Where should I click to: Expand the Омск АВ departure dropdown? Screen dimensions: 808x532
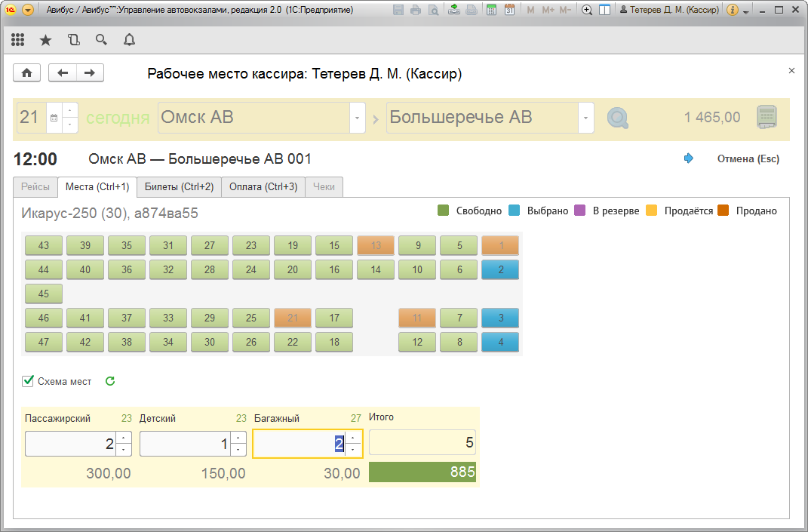(x=357, y=118)
